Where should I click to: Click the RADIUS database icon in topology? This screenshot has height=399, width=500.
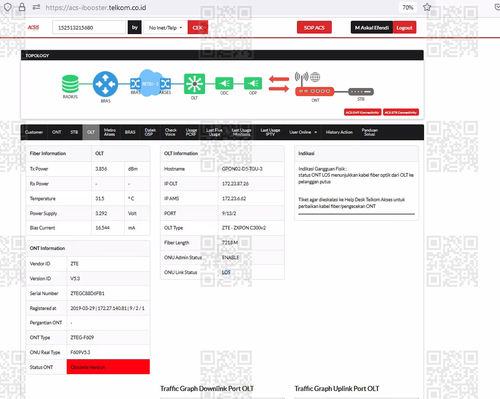point(70,84)
